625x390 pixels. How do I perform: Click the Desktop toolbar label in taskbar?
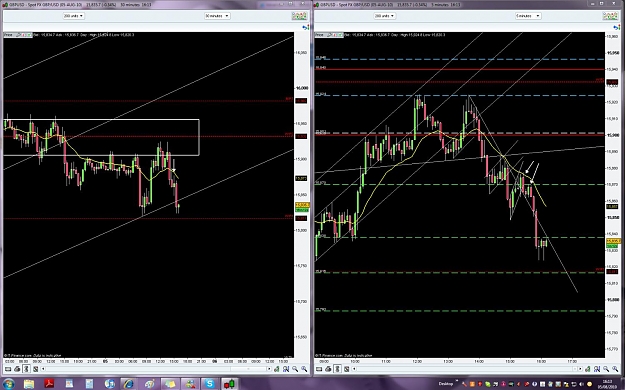[446, 384]
